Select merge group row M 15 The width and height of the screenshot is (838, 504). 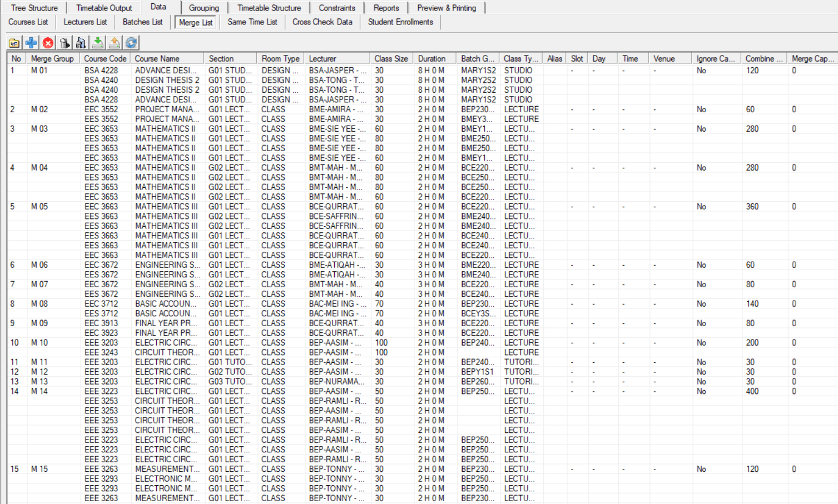pos(39,469)
